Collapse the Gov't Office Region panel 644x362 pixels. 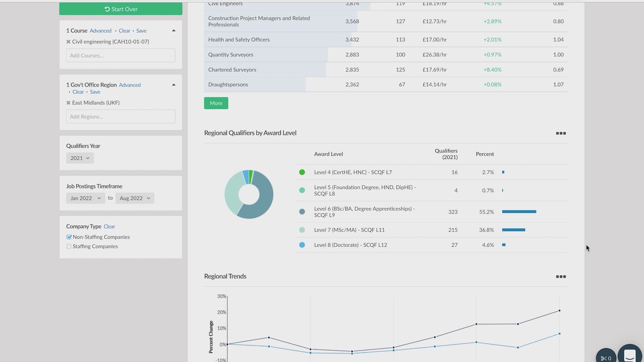pyautogui.click(x=173, y=84)
